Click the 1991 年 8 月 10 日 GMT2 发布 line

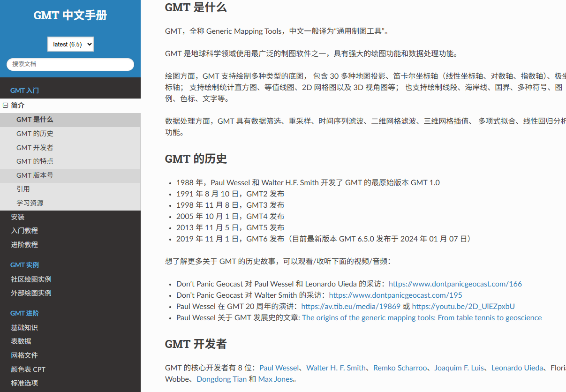(230, 194)
